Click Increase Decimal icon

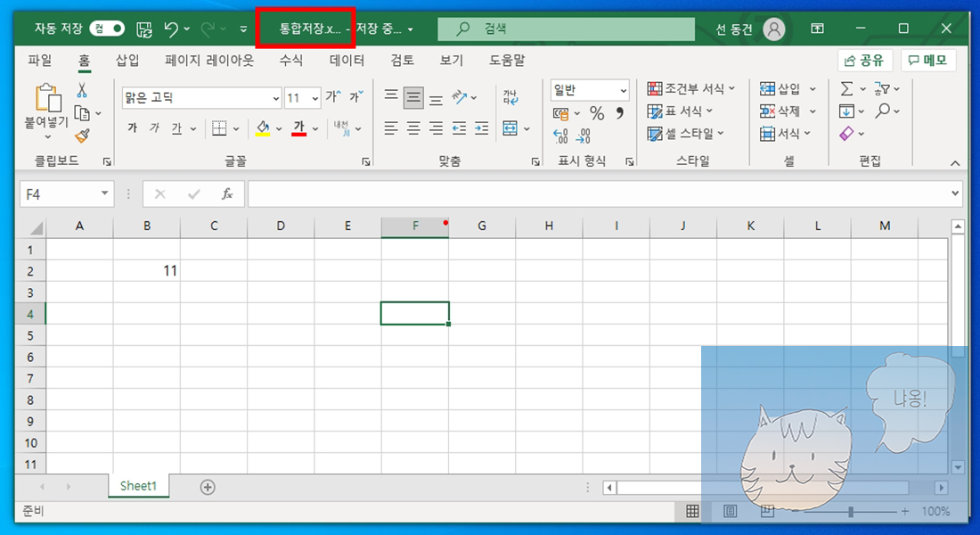coord(560,136)
